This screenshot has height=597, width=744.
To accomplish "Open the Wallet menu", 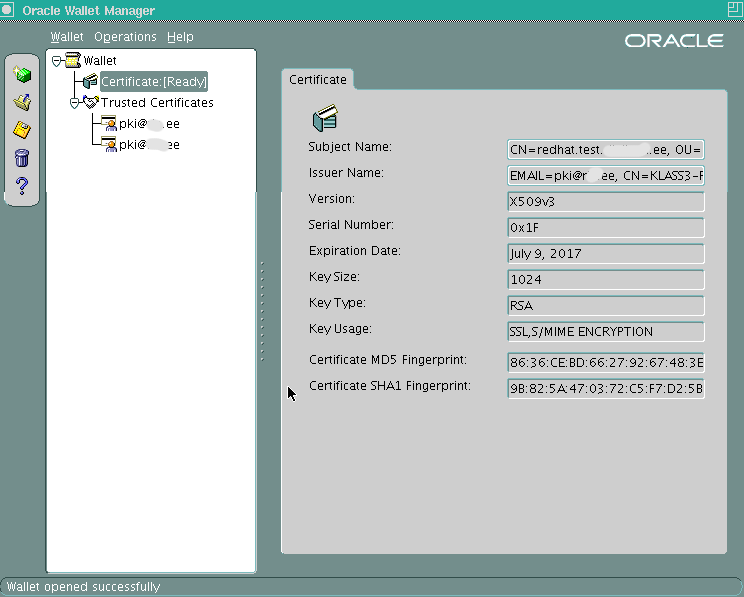I will [x=67, y=37].
